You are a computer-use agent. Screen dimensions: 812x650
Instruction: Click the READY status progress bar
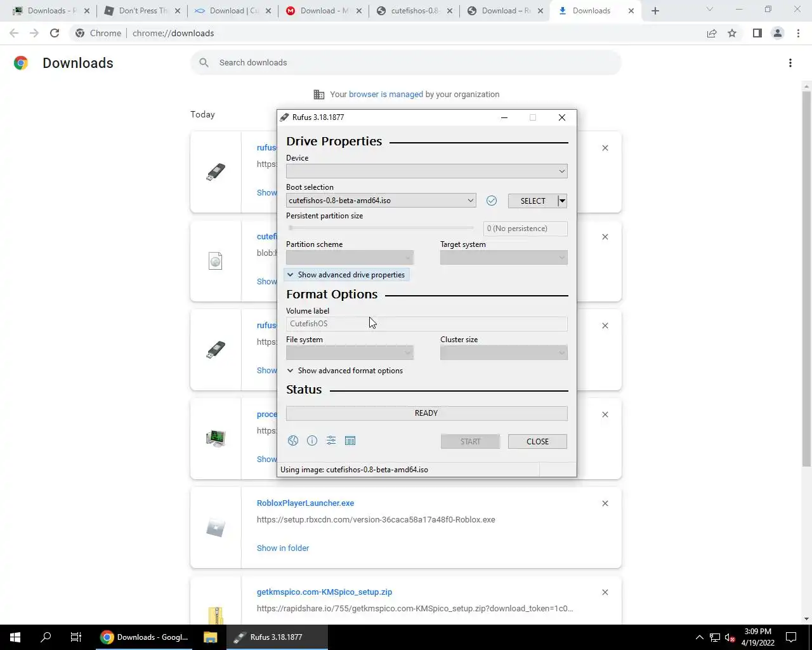(426, 413)
